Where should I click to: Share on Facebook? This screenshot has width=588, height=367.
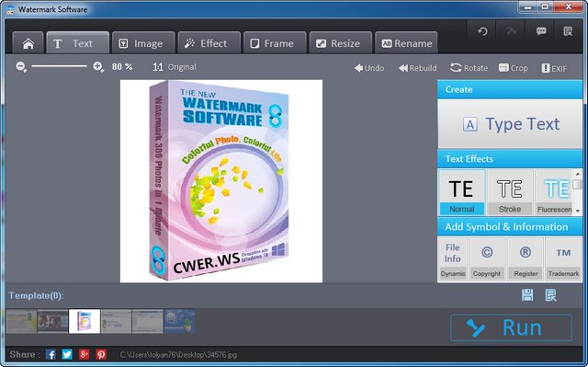(51, 354)
